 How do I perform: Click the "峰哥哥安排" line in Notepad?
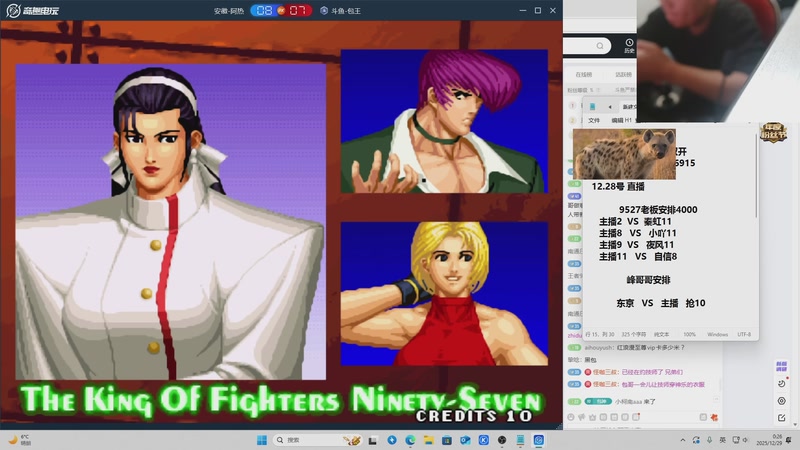pos(648,280)
